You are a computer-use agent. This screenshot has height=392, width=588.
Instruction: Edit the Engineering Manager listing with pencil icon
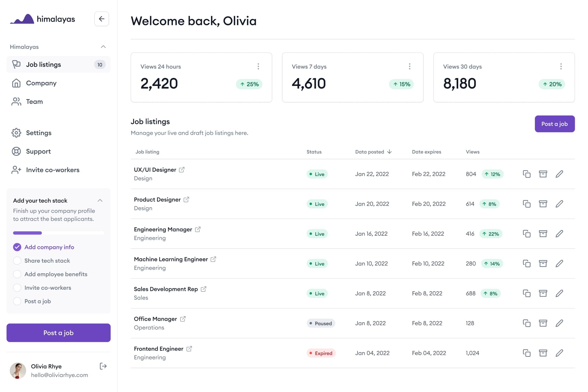[559, 234]
